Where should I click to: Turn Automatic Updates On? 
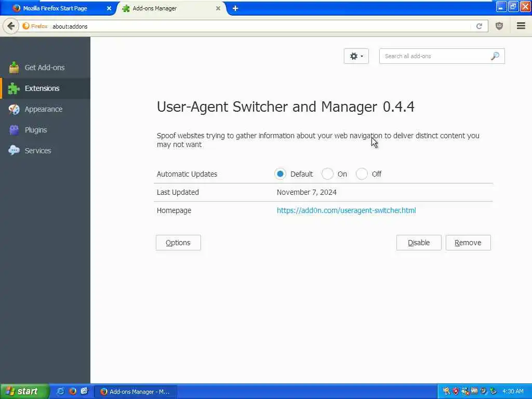pyautogui.click(x=327, y=174)
